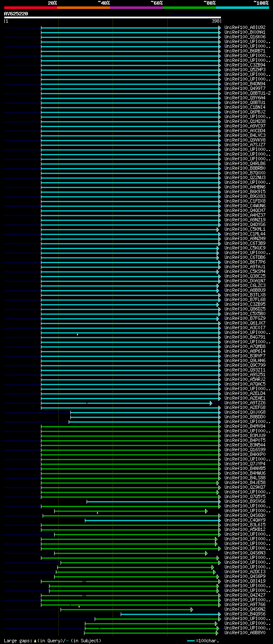Image resolution: width=273 pixels, height=644 pixels.
Task: Select hit label UniRef100_Q93ZI1
Action: 245,370
